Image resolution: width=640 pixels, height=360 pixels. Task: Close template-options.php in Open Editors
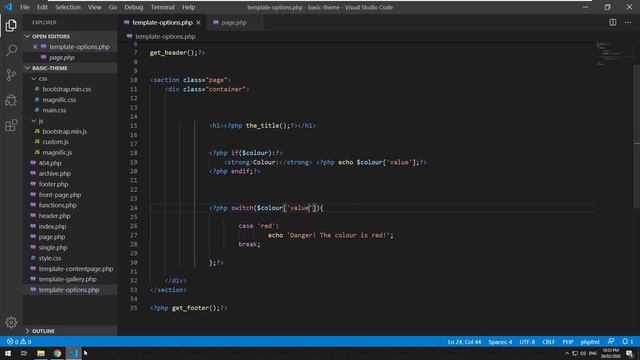(35, 47)
